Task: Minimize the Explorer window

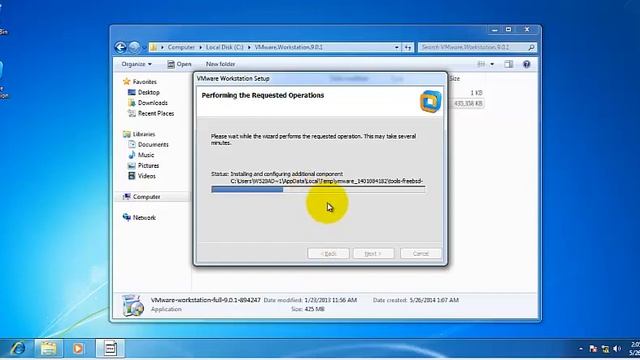Action: point(495,30)
